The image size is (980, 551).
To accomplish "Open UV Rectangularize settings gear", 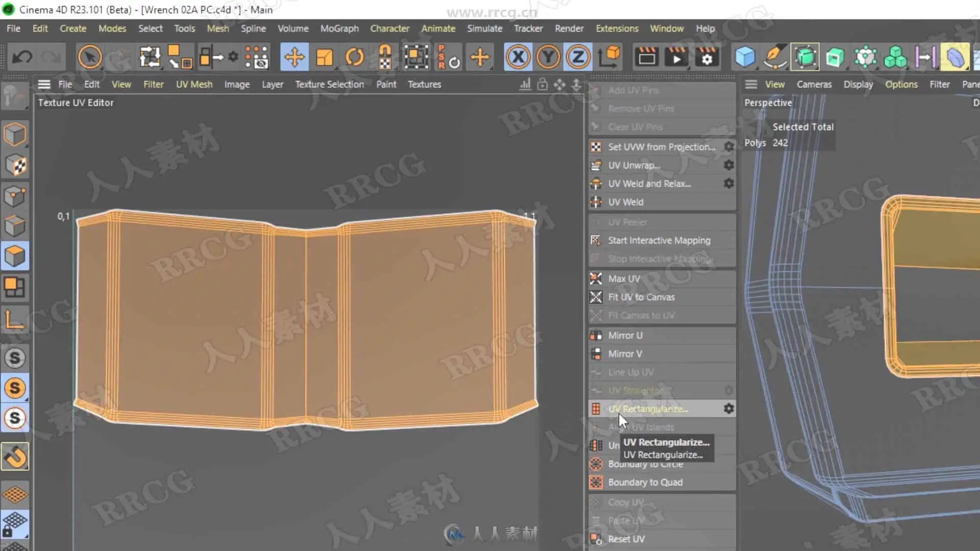I will 729,409.
